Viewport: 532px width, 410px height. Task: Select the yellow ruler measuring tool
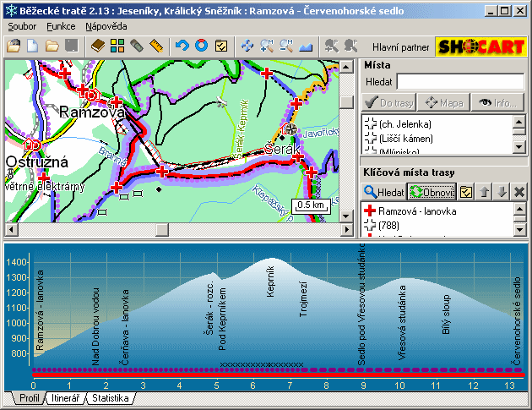(x=155, y=46)
